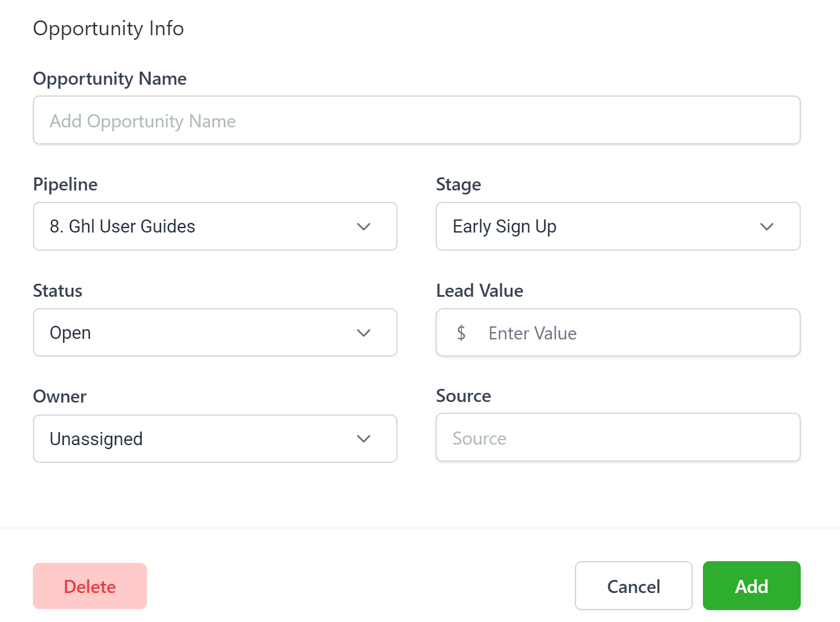Click the dollar sign in Lead Value
The width and height of the screenshot is (840, 622).
[x=461, y=333]
